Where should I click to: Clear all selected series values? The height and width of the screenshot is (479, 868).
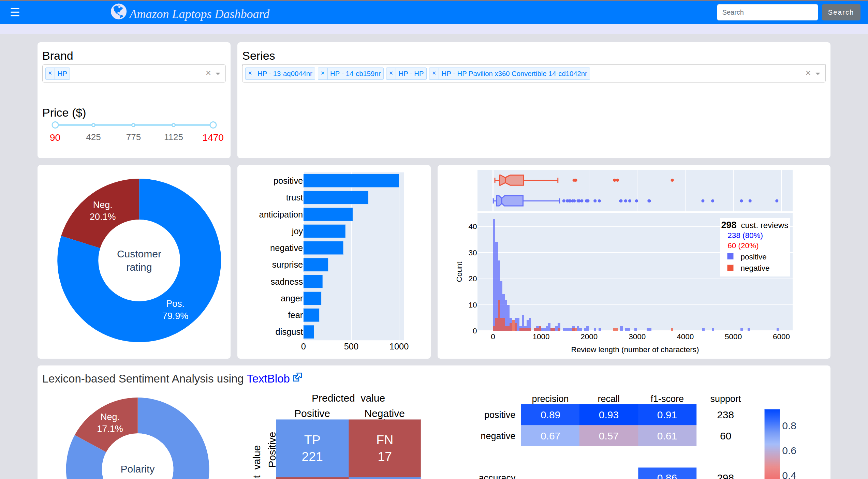point(808,73)
